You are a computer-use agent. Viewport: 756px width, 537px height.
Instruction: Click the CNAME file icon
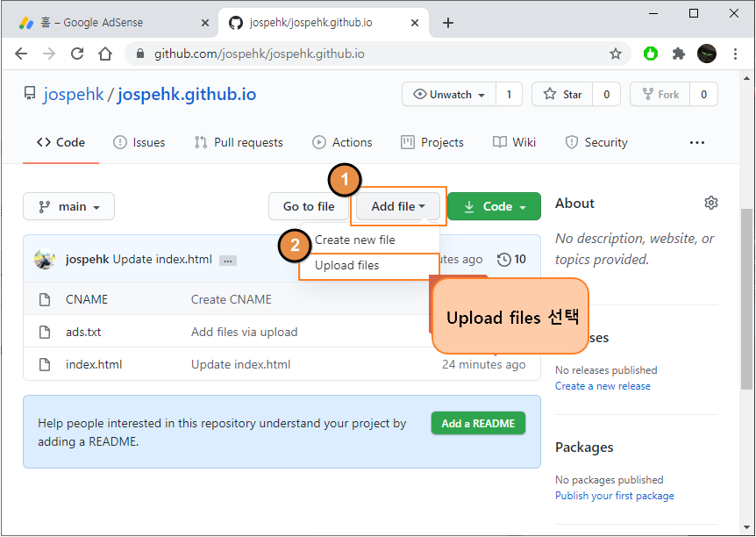click(x=45, y=299)
